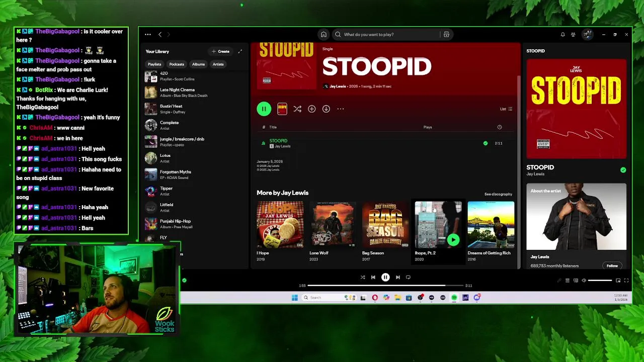Viewport: 644px width, 362px height.
Task: Open Opera browser from the taskbar
Action: tap(375, 298)
